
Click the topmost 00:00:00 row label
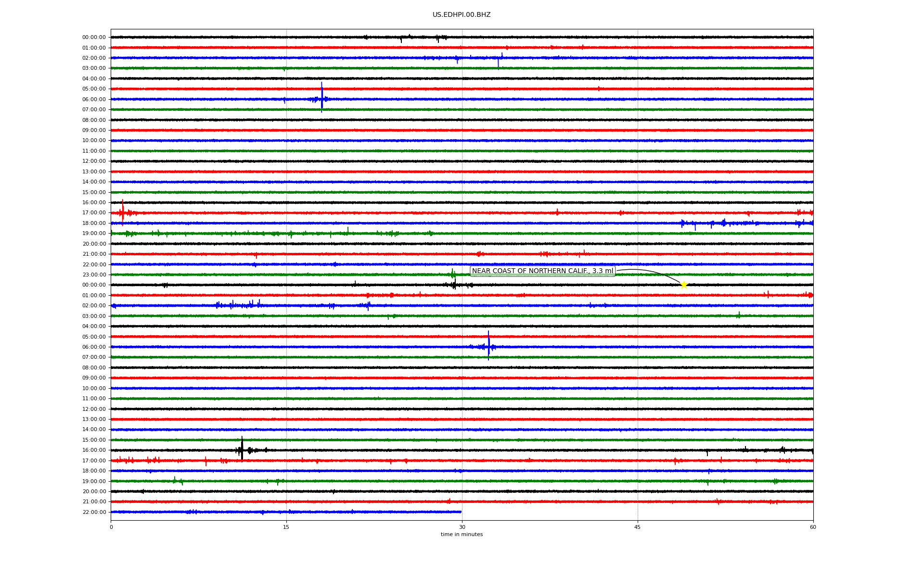click(x=94, y=37)
